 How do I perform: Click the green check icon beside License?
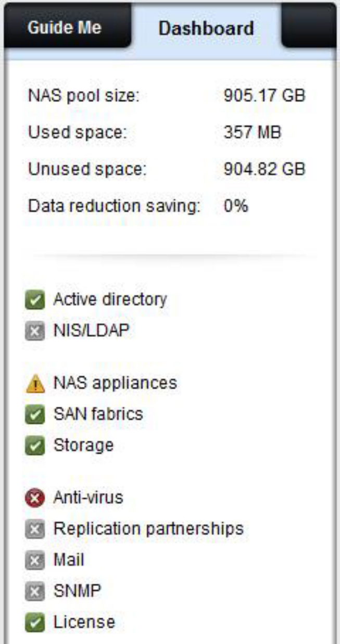coord(34,624)
